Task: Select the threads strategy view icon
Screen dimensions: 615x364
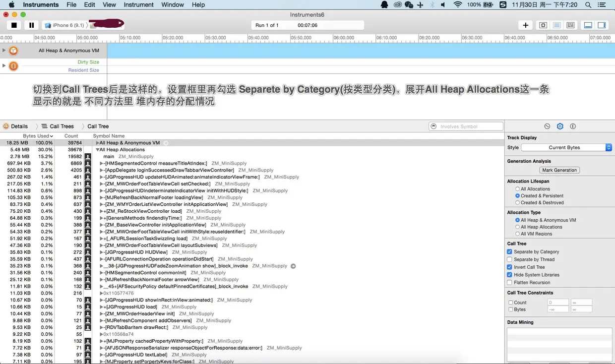Action: tap(571, 25)
